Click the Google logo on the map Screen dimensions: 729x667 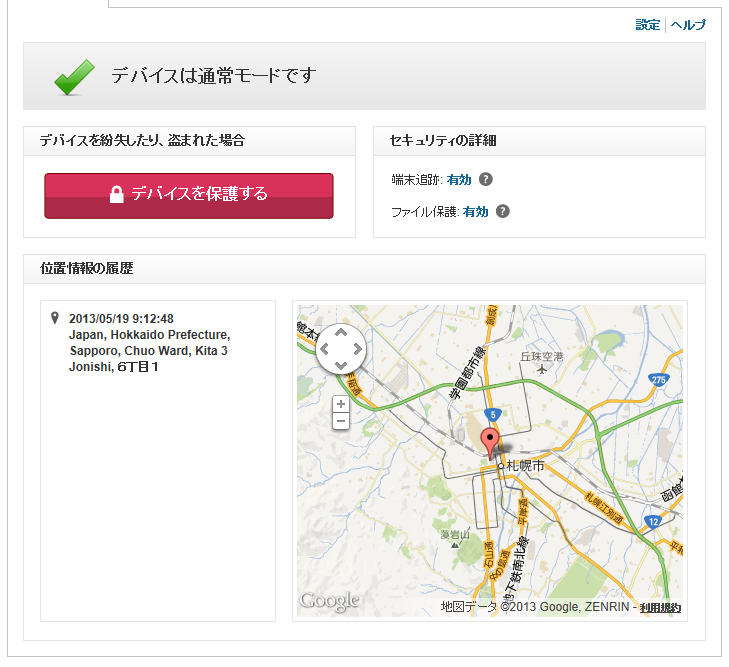(x=329, y=601)
